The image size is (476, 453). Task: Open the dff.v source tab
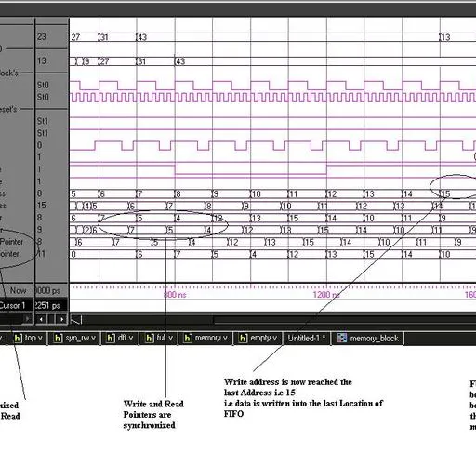coord(120,338)
